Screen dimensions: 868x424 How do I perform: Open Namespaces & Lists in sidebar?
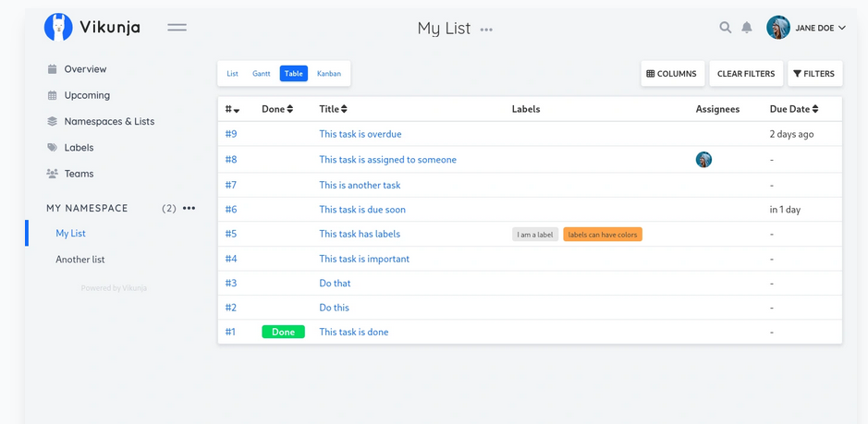(109, 121)
